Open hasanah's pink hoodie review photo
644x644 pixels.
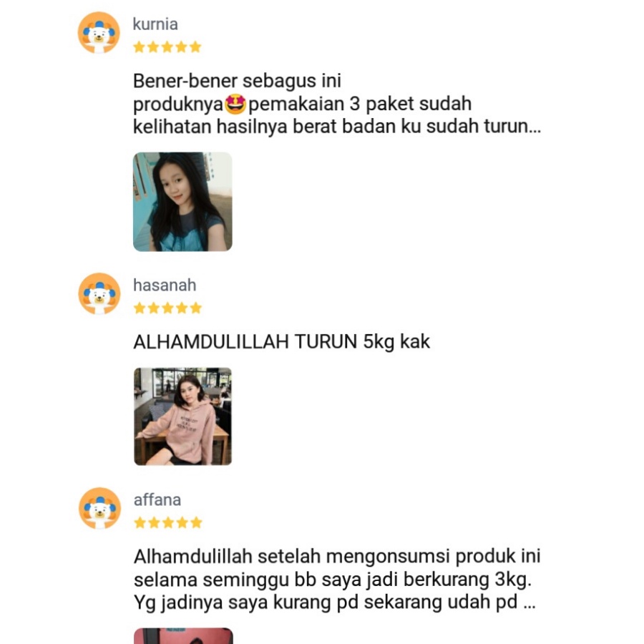(182, 416)
